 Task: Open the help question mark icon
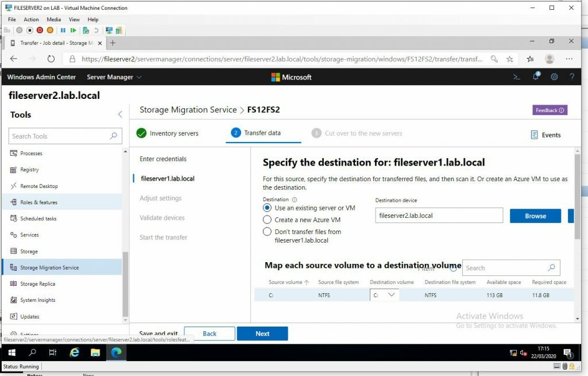coord(572,77)
